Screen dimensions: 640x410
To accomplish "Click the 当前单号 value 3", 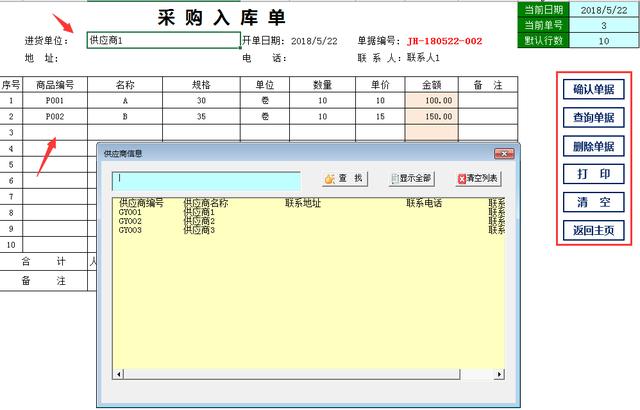I will [x=604, y=25].
